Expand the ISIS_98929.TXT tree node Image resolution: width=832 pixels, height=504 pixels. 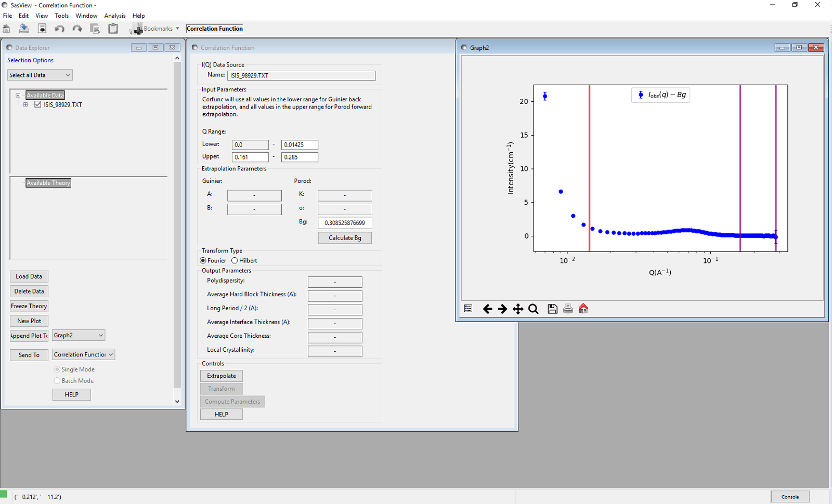[x=25, y=105]
